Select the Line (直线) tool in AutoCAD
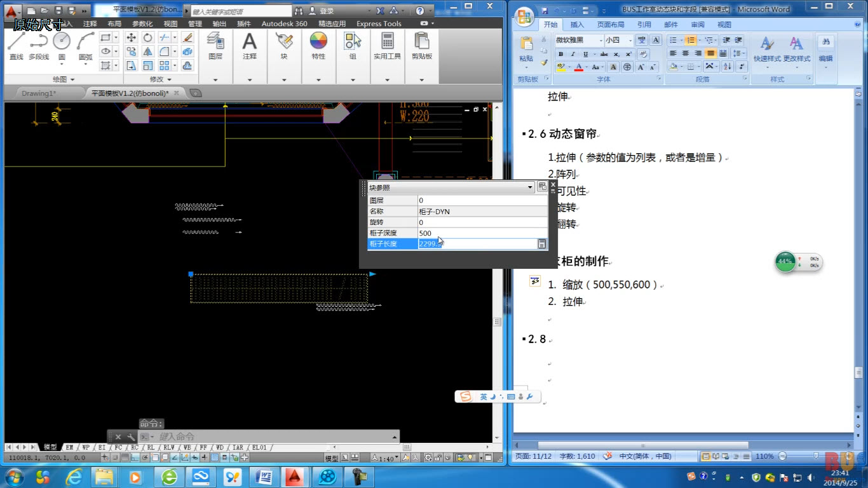This screenshot has height=488, width=868. [17, 46]
